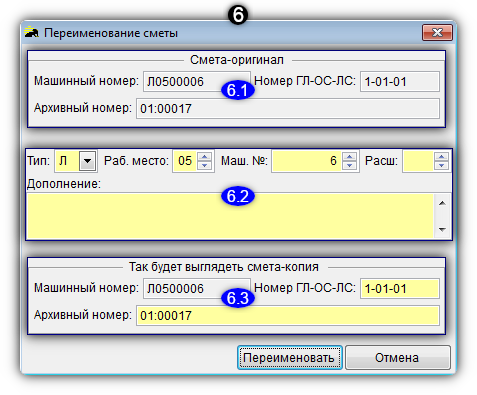Viewport: 477px width, 395px height.
Task: Click Номер ГЛ-ОС-ЛС field in смета-копия group
Action: pyautogui.click(x=400, y=289)
